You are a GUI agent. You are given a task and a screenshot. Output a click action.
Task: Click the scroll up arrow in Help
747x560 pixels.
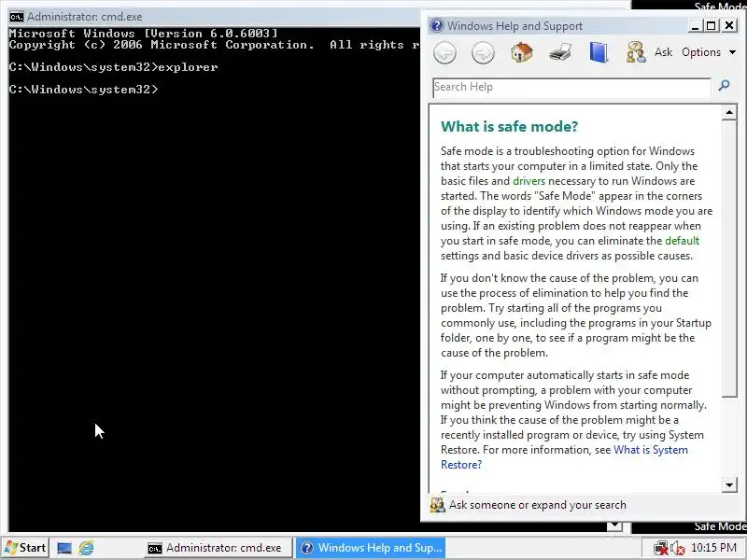click(729, 112)
